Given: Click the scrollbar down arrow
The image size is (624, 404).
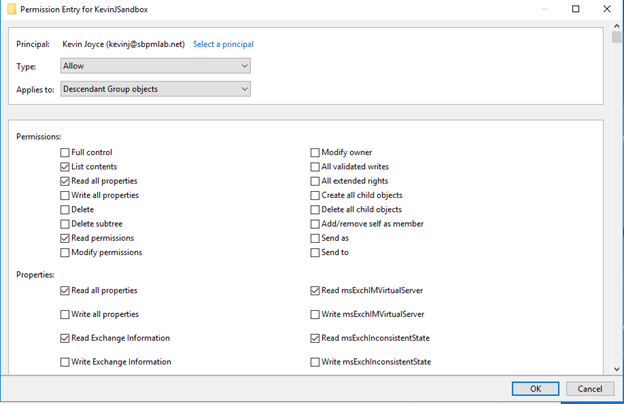Looking at the screenshot, I should (x=617, y=369).
